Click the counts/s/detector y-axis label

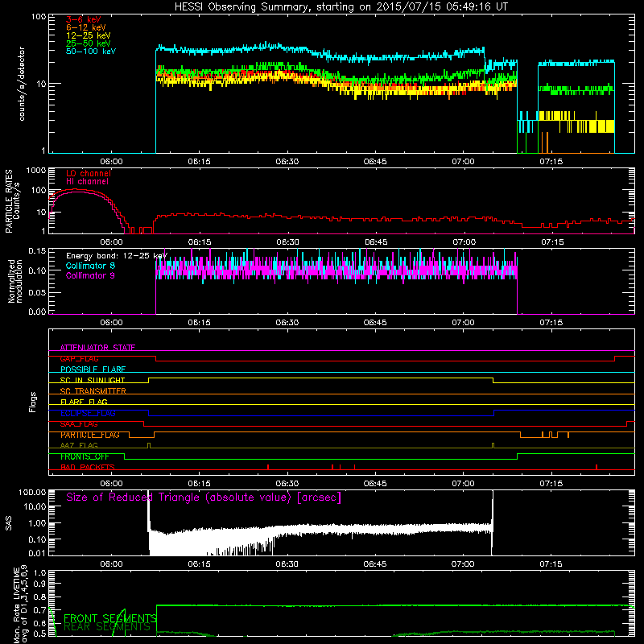(22, 84)
